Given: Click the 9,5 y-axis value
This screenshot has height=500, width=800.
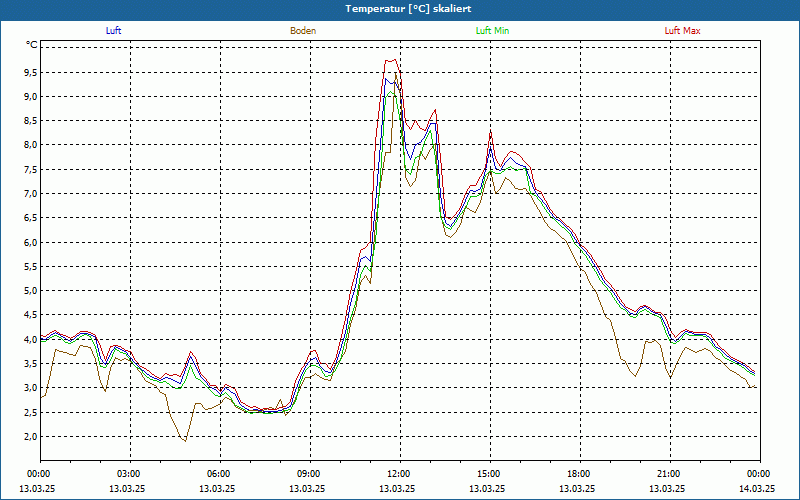Looking at the screenshot, I should click(31, 72).
